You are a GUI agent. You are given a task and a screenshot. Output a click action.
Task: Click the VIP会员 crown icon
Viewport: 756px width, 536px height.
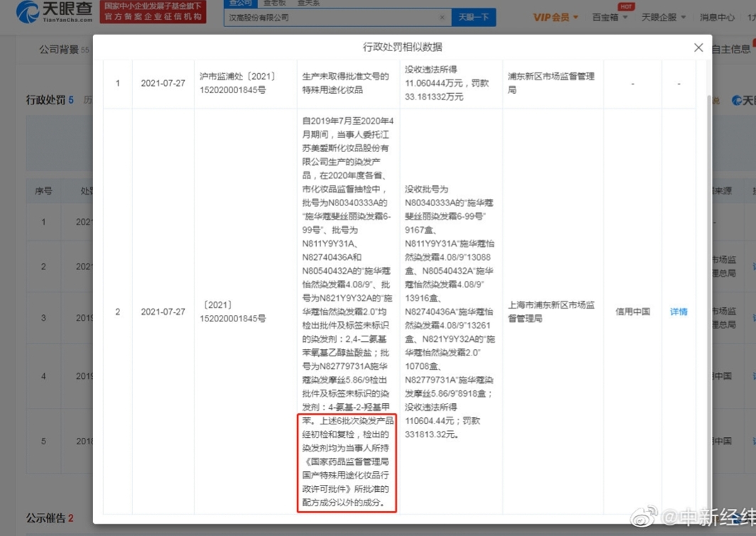tap(541, 17)
